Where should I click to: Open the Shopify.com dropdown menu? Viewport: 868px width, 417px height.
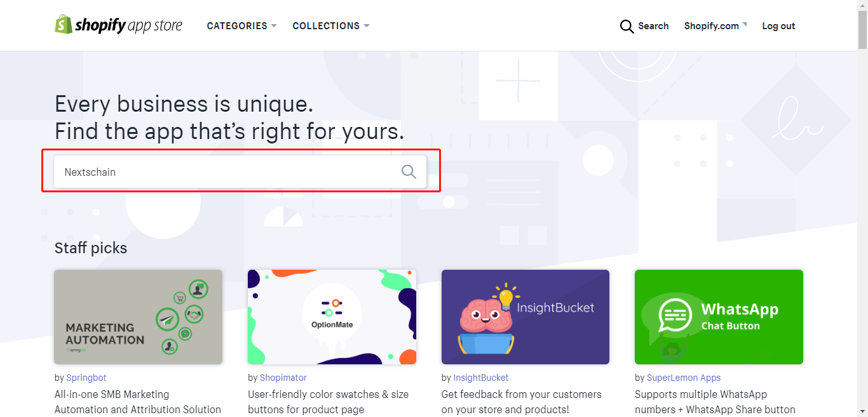pyautogui.click(x=715, y=26)
